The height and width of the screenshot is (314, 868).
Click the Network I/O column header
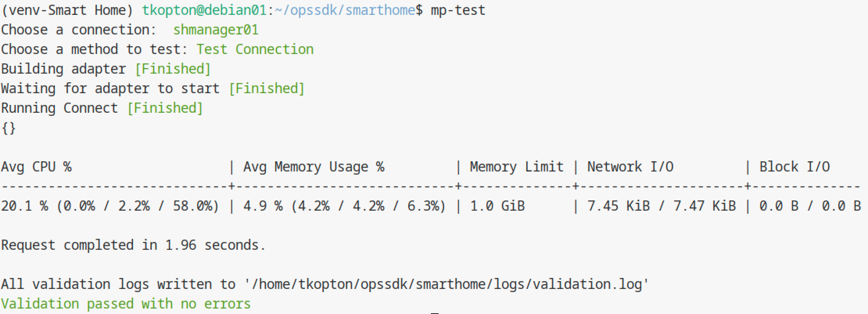coord(630,167)
